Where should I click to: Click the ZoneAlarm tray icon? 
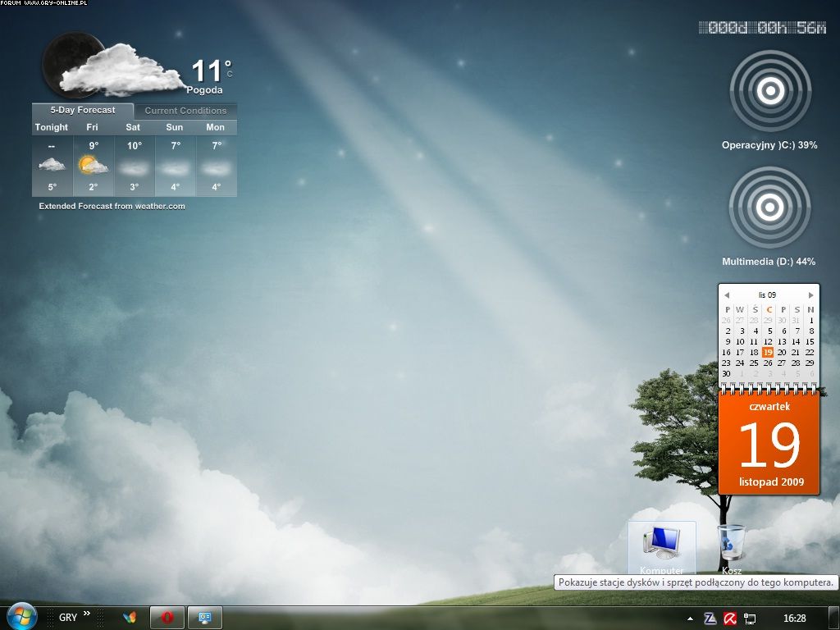tap(710, 619)
